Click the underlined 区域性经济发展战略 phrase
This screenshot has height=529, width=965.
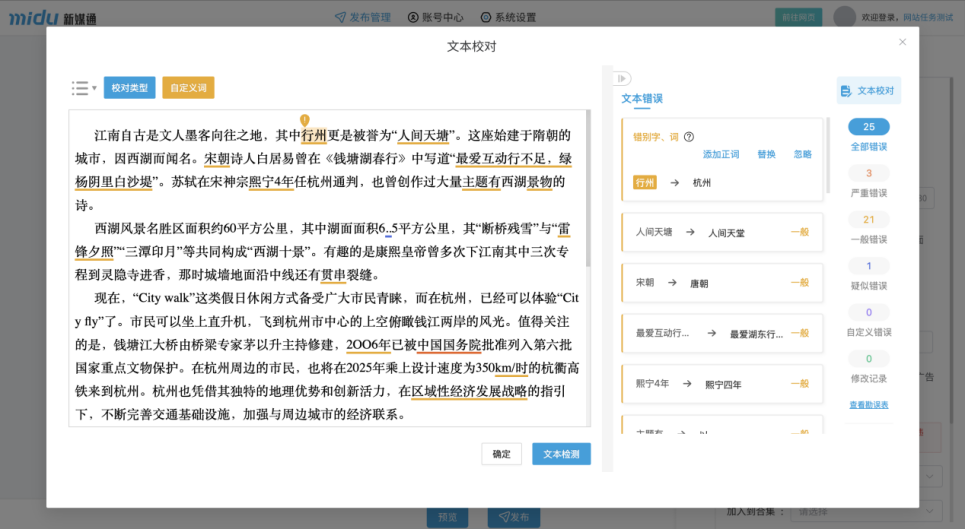pos(469,392)
